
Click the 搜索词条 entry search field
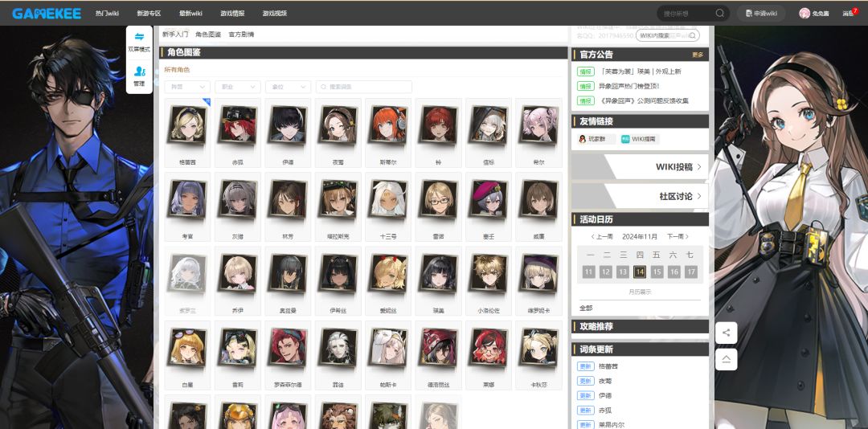(x=364, y=87)
